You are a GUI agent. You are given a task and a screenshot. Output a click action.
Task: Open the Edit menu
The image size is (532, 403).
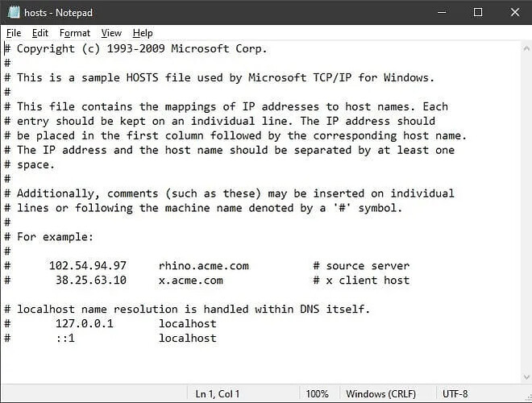pyautogui.click(x=40, y=33)
